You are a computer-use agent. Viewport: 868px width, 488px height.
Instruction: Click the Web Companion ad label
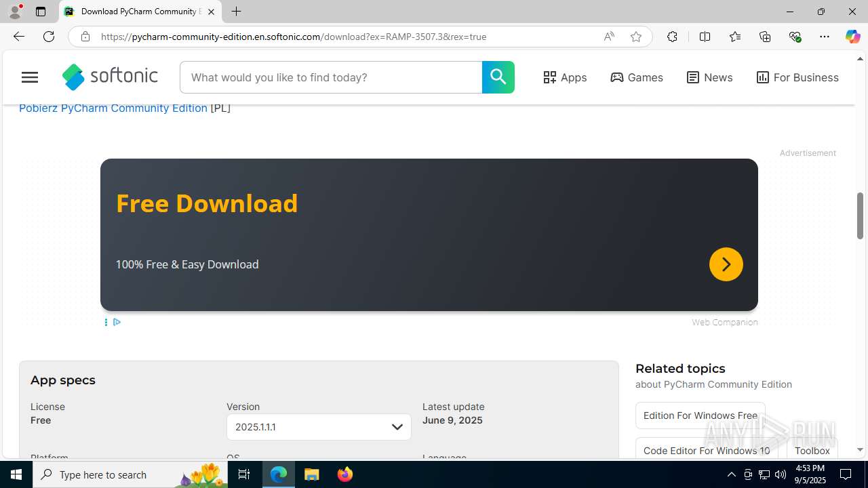pyautogui.click(x=724, y=322)
